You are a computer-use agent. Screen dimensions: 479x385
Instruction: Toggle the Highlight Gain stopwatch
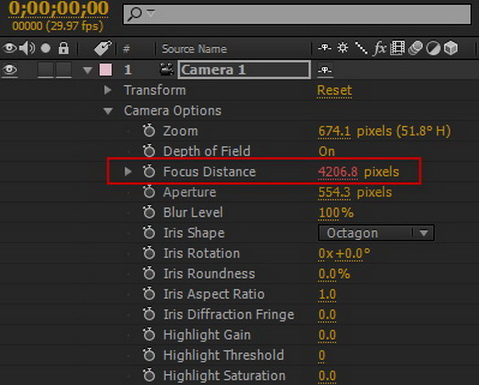pyautogui.click(x=149, y=334)
